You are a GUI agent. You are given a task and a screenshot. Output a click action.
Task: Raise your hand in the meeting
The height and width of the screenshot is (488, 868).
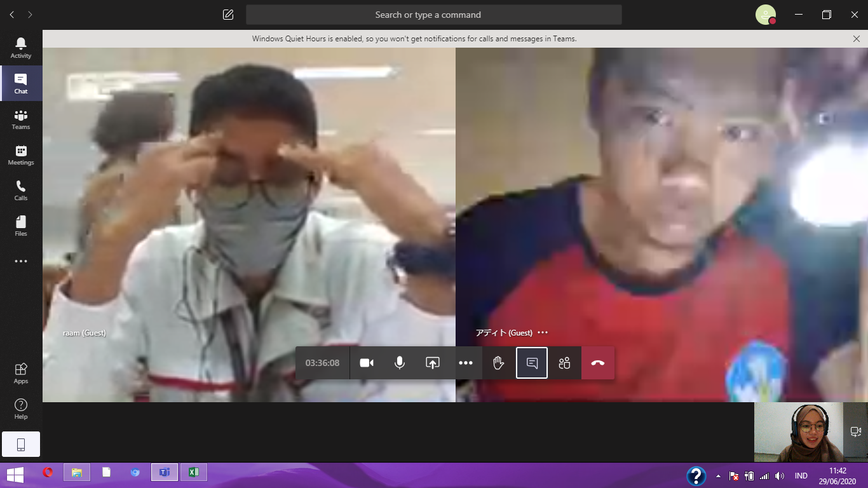(x=499, y=363)
